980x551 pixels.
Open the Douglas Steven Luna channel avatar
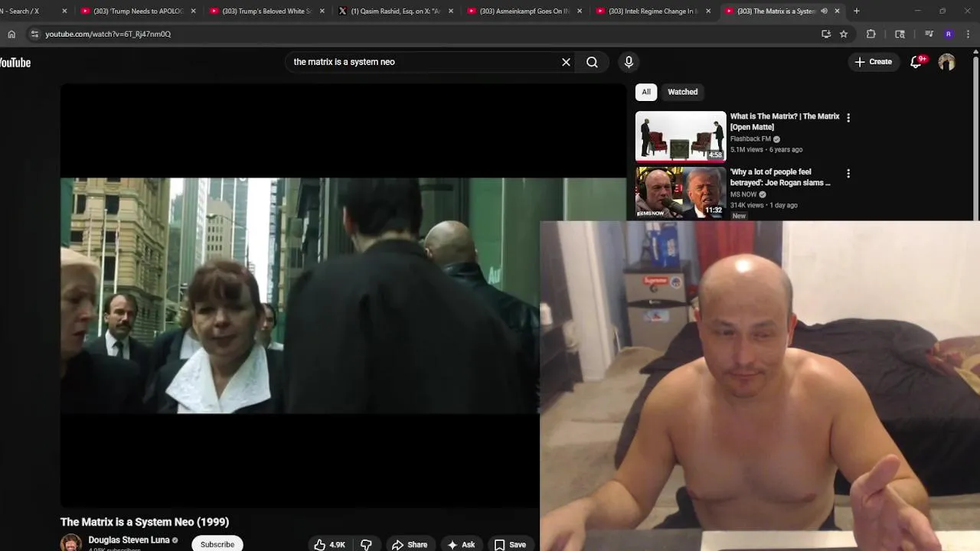point(71,543)
